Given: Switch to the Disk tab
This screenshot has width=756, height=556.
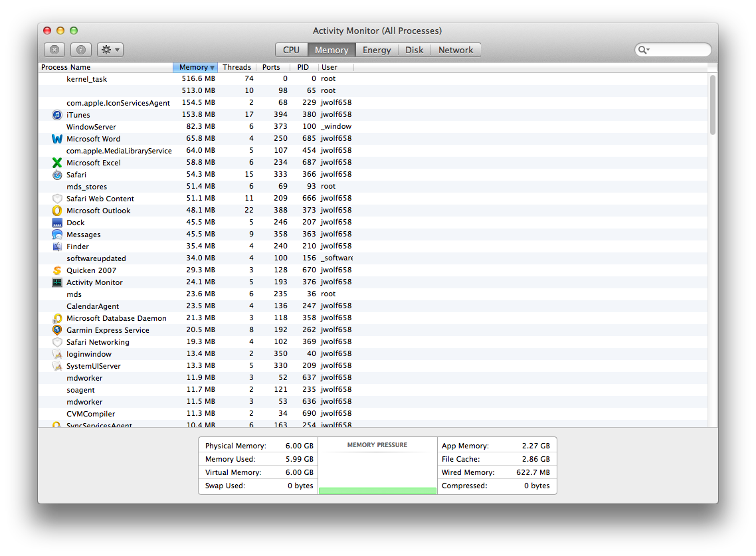Looking at the screenshot, I should click(x=414, y=50).
